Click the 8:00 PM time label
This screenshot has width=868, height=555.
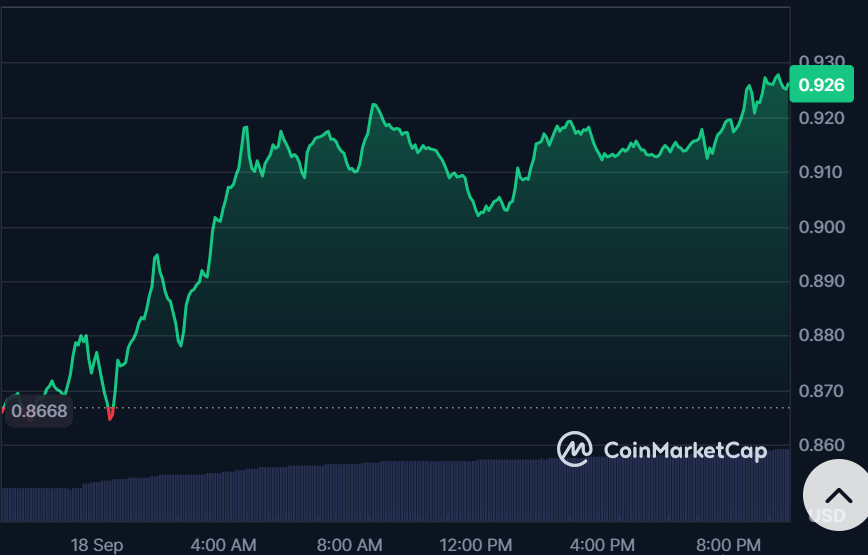tap(728, 545)
